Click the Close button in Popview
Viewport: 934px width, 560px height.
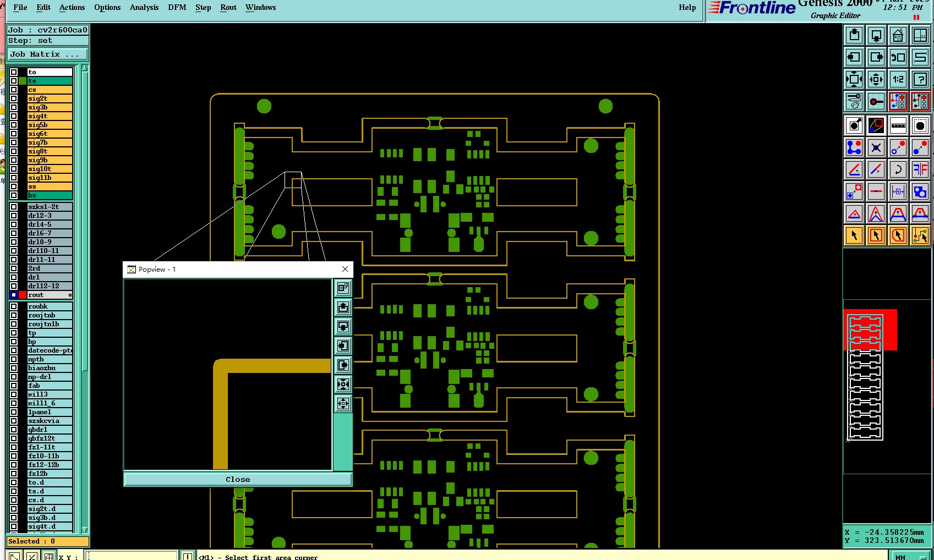238,479
